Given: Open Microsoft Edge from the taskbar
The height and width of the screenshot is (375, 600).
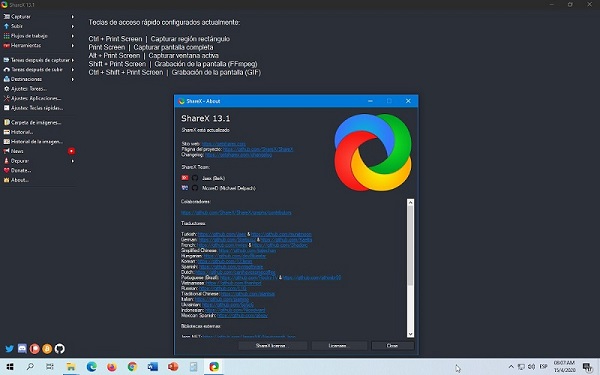Looking at the screenshot, I should tap(91, 367).
